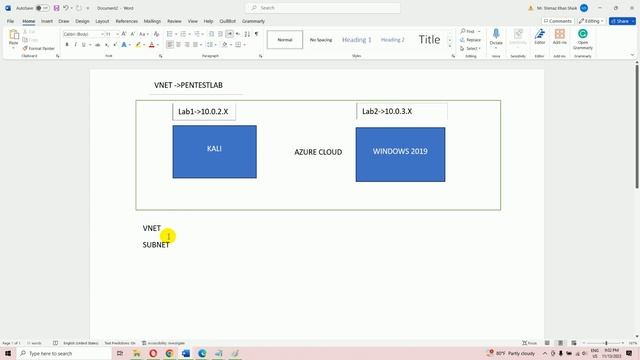This screenshot has width=640, height=360.
Task: Expand the Styles gallery arrow
Action: tap(450, 46)
